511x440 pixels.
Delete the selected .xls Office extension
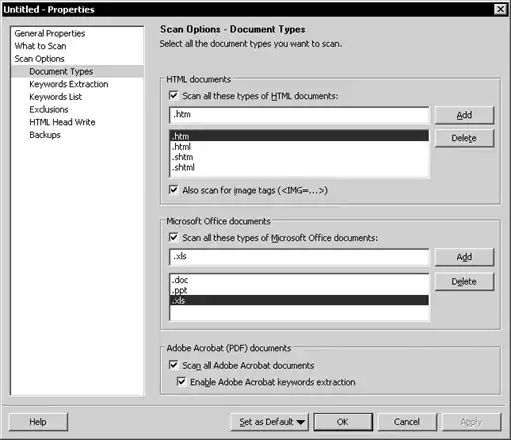point(464,282)
